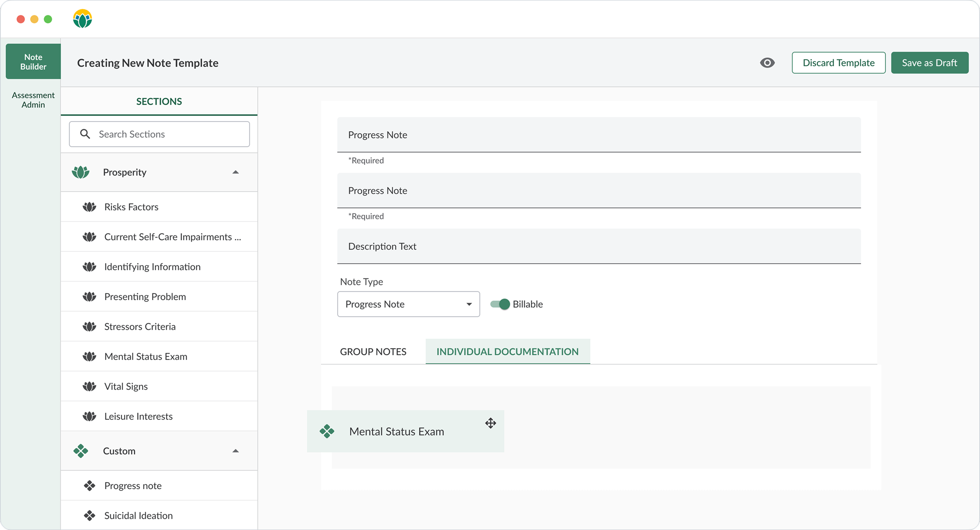Switch to the GROUP NOTES tab
Screen dimensions: 980x530
pyautogui.click(x=373, y=351)
